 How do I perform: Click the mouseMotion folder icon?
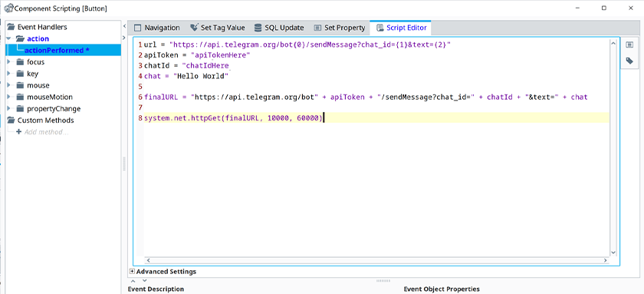pyautogui.click(x=20, y=97)
